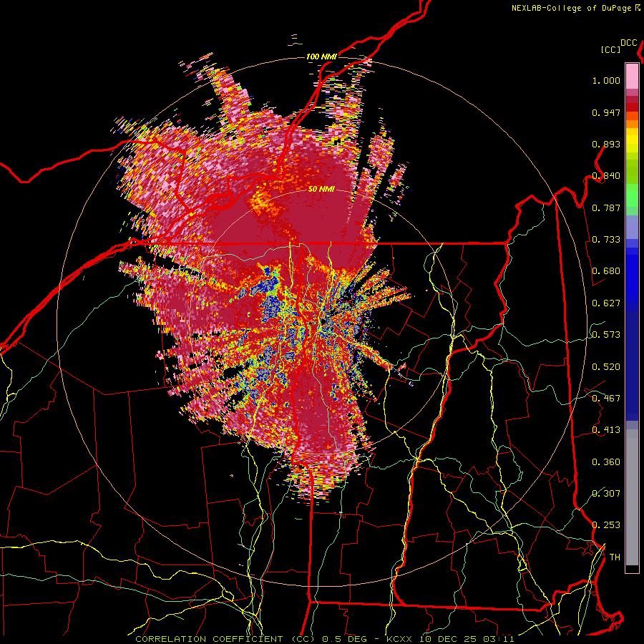Click the 100 NMI range ring label
Viewport: 644px width, 644px height.
tap(321, 57)
